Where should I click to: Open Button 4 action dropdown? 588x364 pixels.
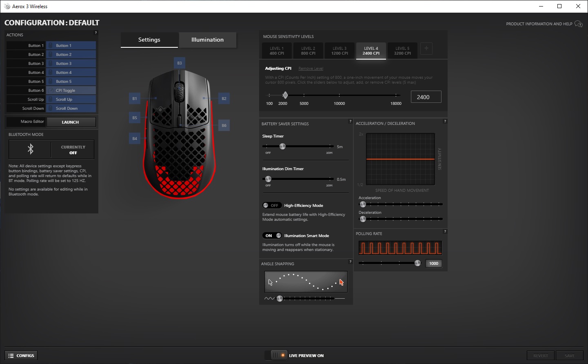tap(71, 72)
